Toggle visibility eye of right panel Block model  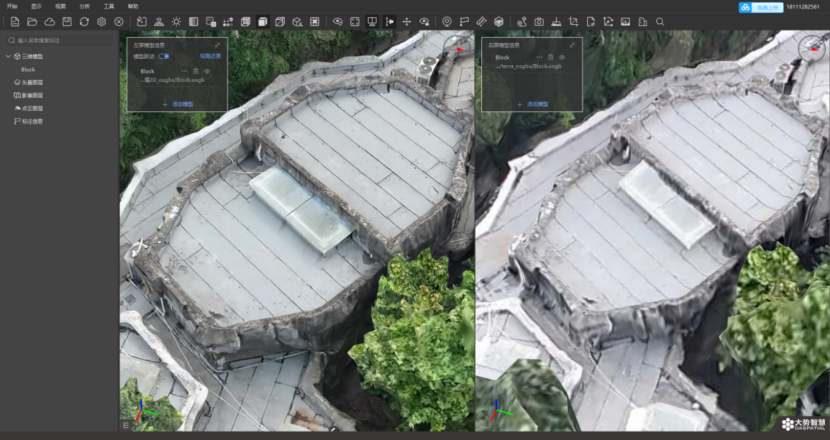(x=562, y=58)
